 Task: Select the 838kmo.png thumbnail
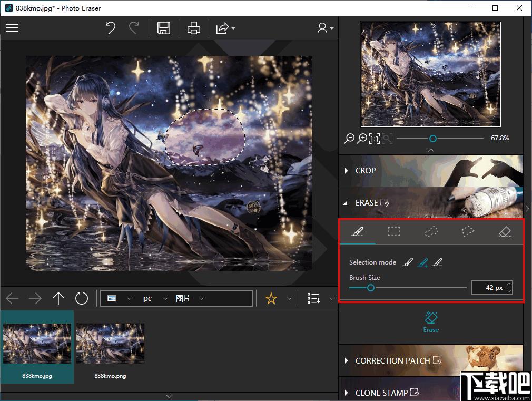pos(110,347)
